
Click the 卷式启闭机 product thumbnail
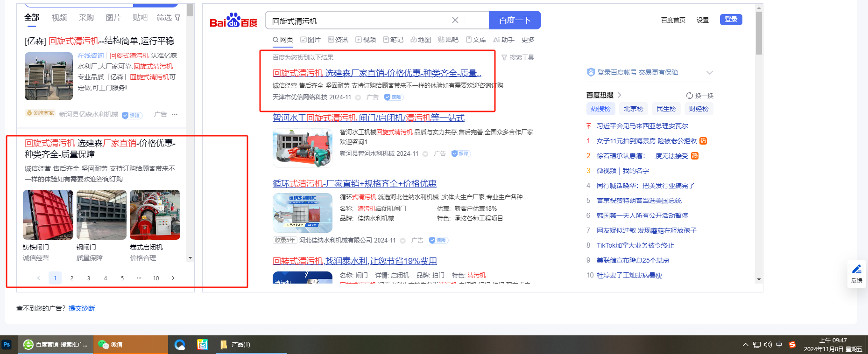(155, 215)
